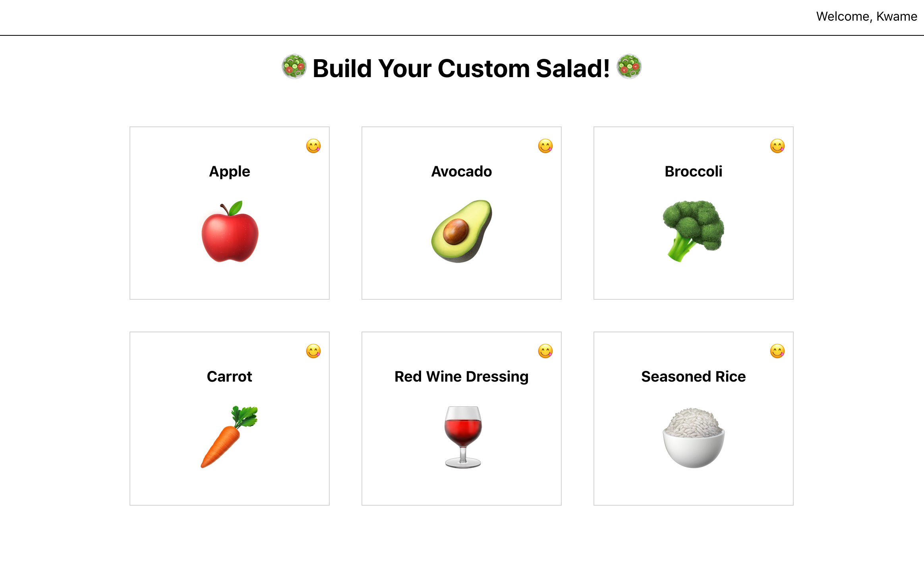Image resolution: width=924 pixels, height=578 pixels.
Task: Click the Welcome, Kwame text
Action: coord(866,16)
